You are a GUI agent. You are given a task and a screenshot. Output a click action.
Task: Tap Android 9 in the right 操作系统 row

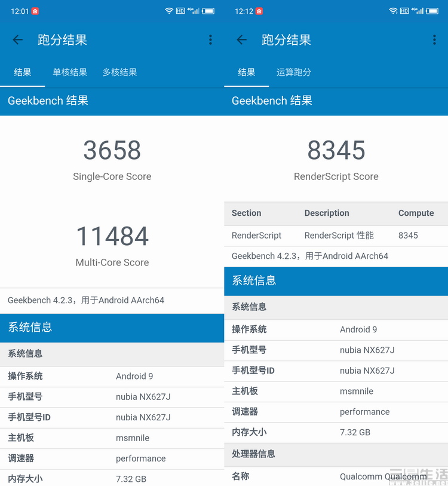[x=358, y=329]
